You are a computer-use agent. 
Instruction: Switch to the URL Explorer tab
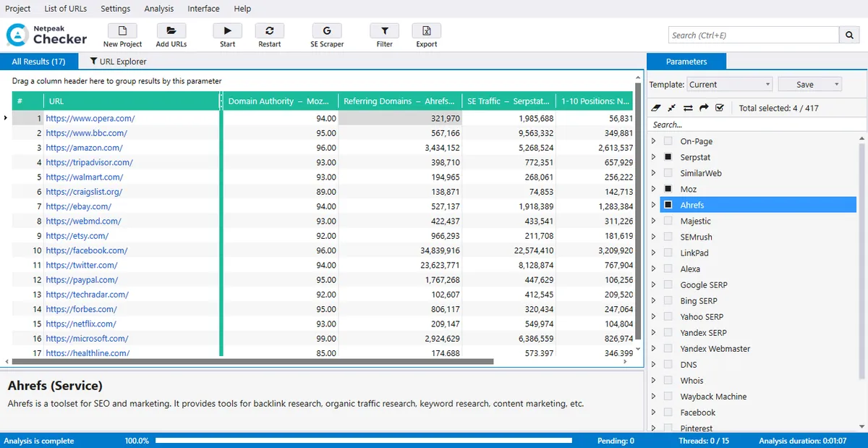click(x=118, y=62)
